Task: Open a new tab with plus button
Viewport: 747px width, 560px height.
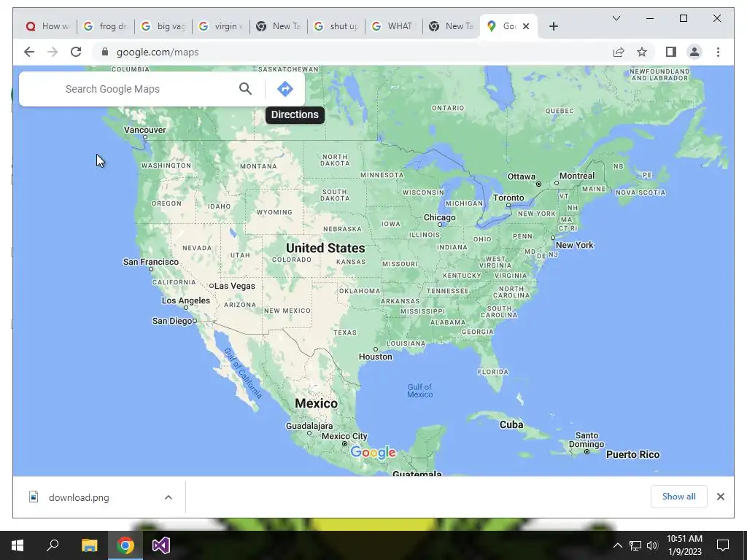Action: point(553,26)
